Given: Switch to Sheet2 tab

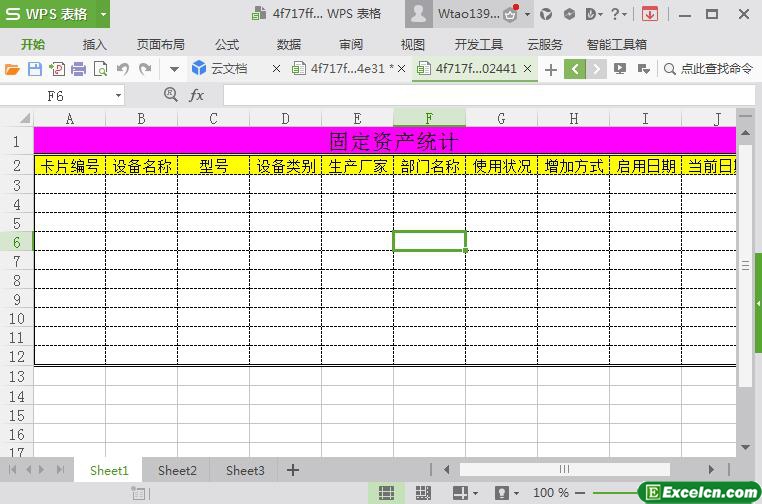Looking at the screenshot, I should click(177, 470).
